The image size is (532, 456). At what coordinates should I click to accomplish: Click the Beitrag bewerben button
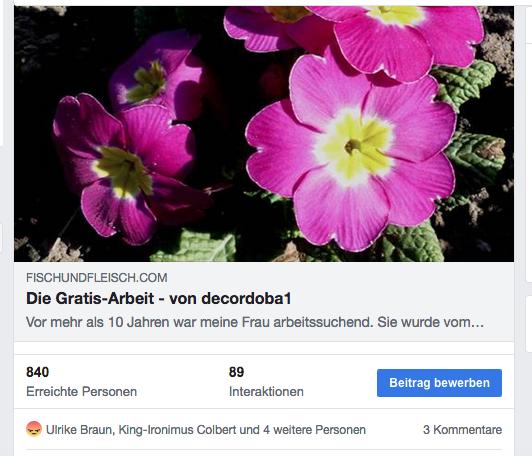click(439, 383)
